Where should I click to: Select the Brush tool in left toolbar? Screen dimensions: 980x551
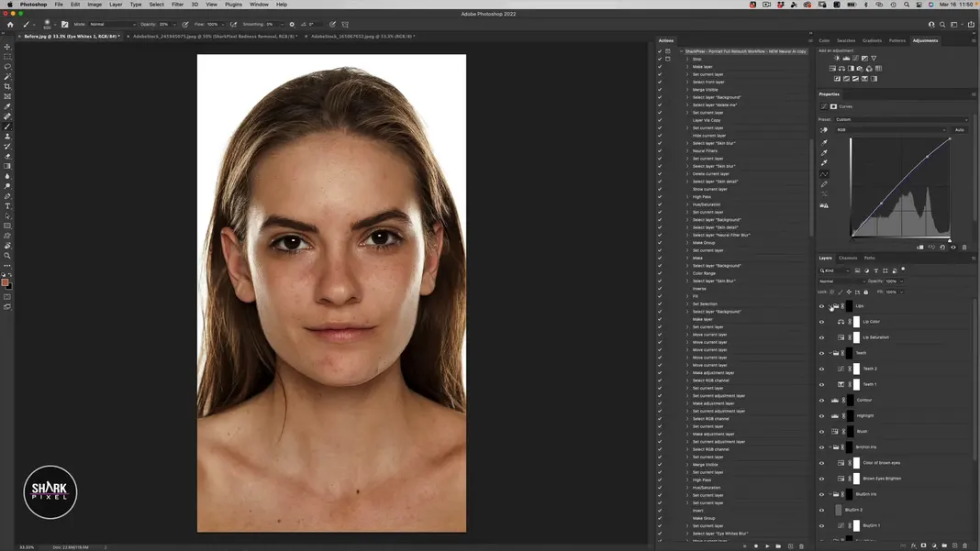(x=7, y=127)
